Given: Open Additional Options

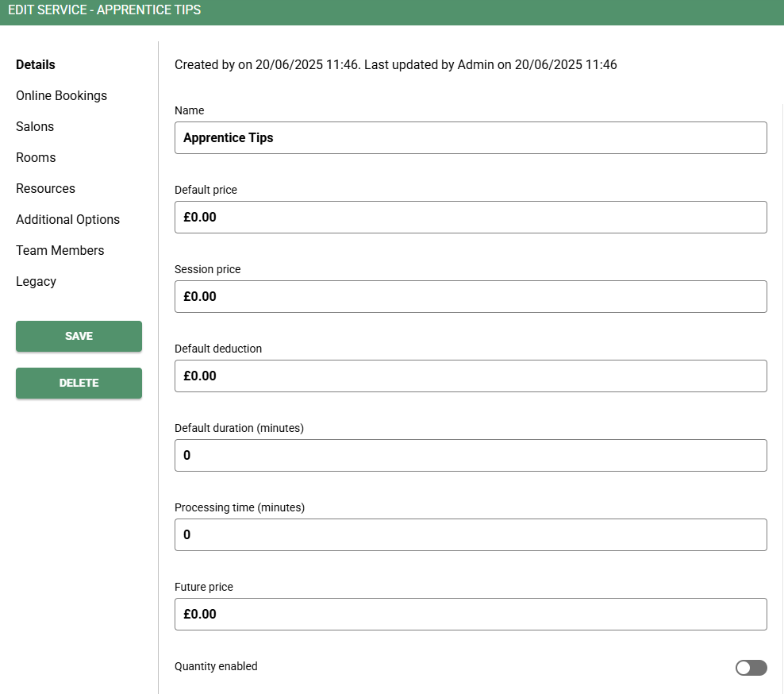Looking at the screenshot, I should tap(68, 220).
